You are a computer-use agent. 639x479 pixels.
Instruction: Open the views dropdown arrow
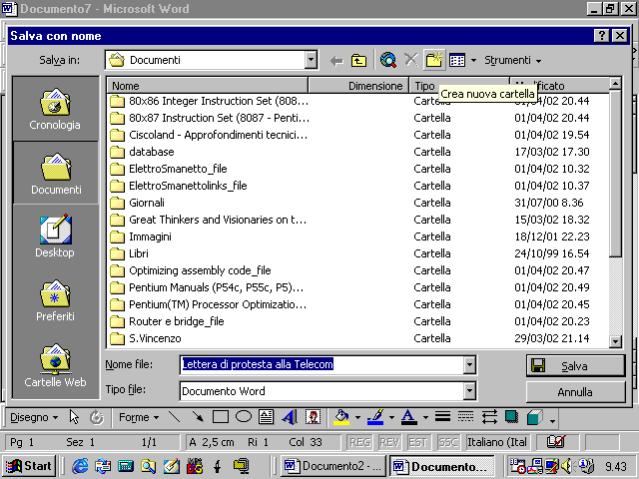pos(473,61)
